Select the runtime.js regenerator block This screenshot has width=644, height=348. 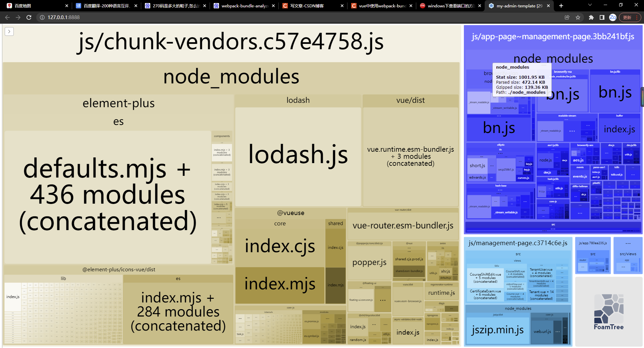point(441,293)
